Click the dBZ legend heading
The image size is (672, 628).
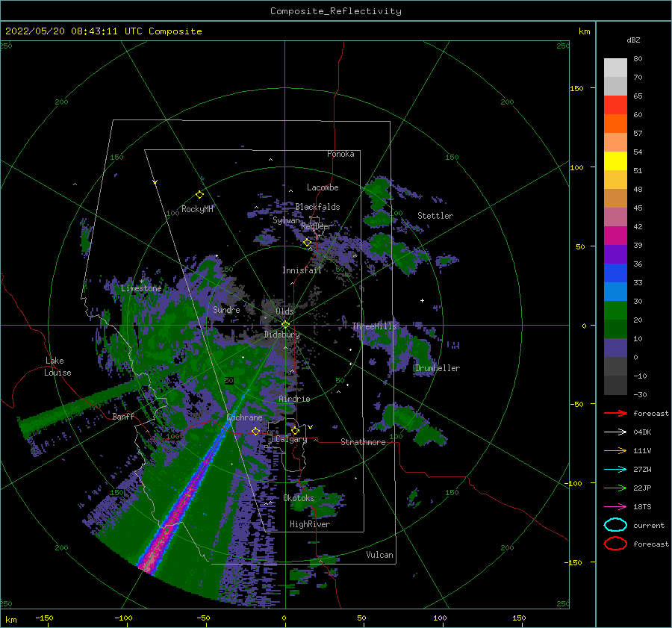point(633,40)
